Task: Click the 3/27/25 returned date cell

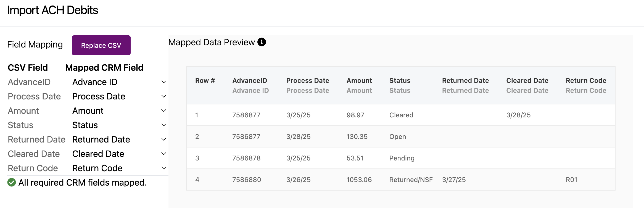Action: [x=454, y=180]
